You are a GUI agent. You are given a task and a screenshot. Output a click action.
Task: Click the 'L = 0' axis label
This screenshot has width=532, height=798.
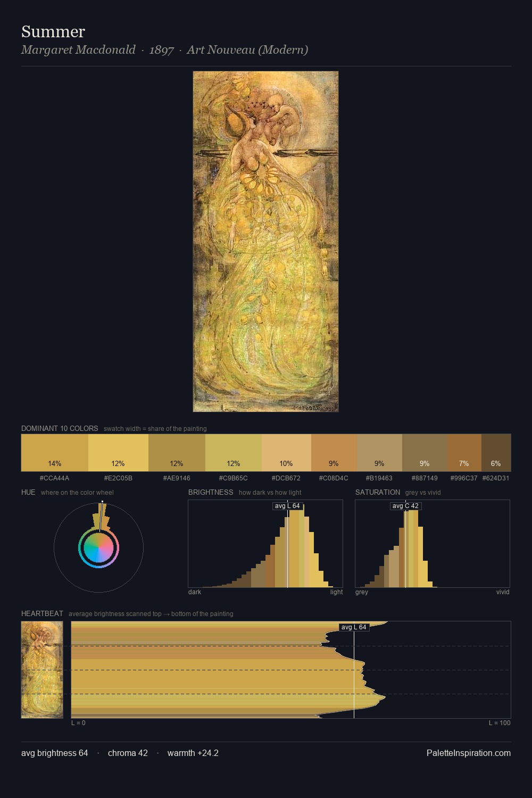(x=78, y=723)
